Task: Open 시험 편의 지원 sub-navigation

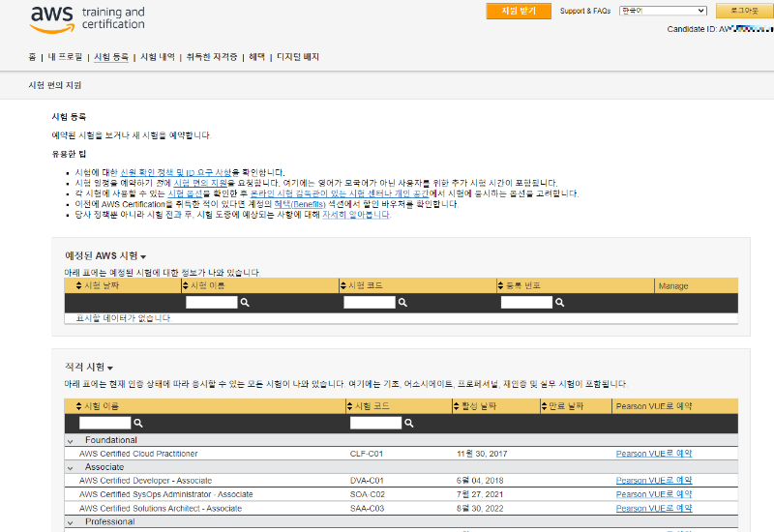Action: (55, 85)
